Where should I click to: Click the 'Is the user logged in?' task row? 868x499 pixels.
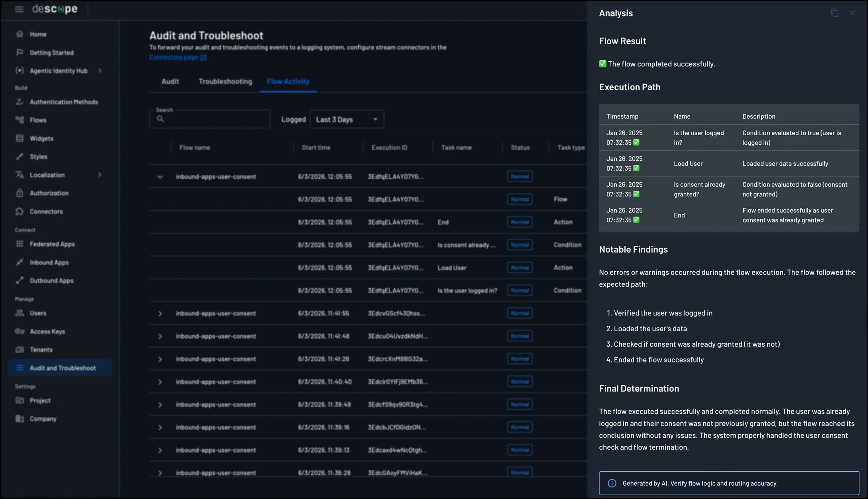click(368, 291)
